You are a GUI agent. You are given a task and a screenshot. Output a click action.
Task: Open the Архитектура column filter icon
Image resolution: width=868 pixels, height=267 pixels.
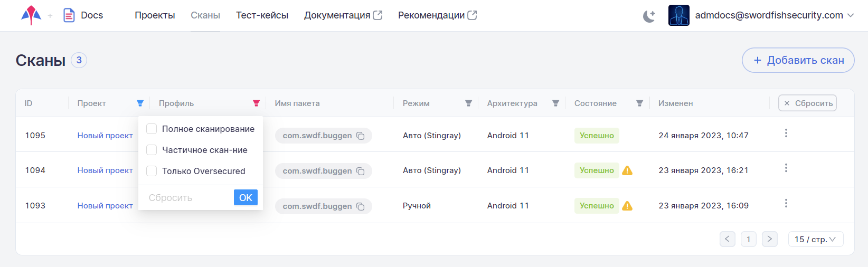555,103
